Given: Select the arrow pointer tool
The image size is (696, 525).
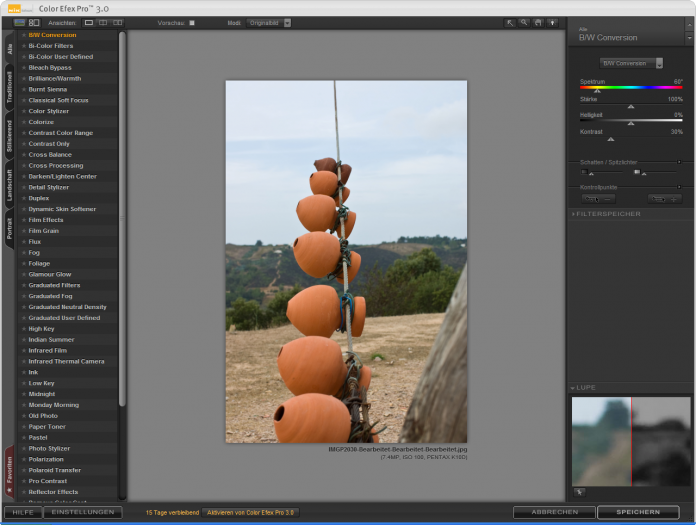Looking at the screenshot, I should (509, 22).
